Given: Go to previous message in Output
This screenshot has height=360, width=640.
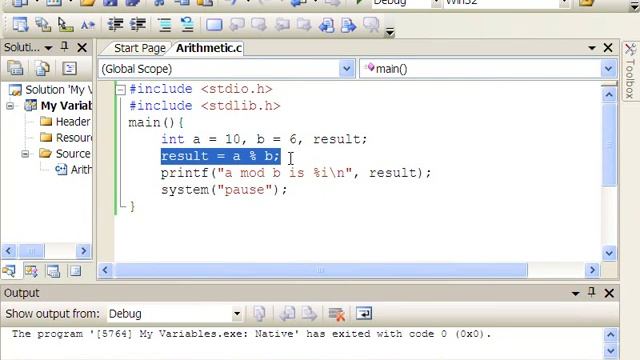Looking at the screenshot, I should (x=287, y=313).
